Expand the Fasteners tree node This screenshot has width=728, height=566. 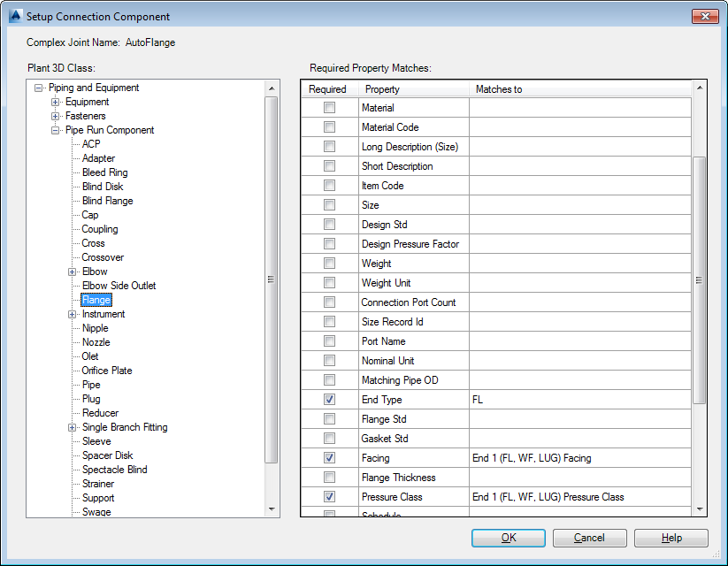click(56, 116)
